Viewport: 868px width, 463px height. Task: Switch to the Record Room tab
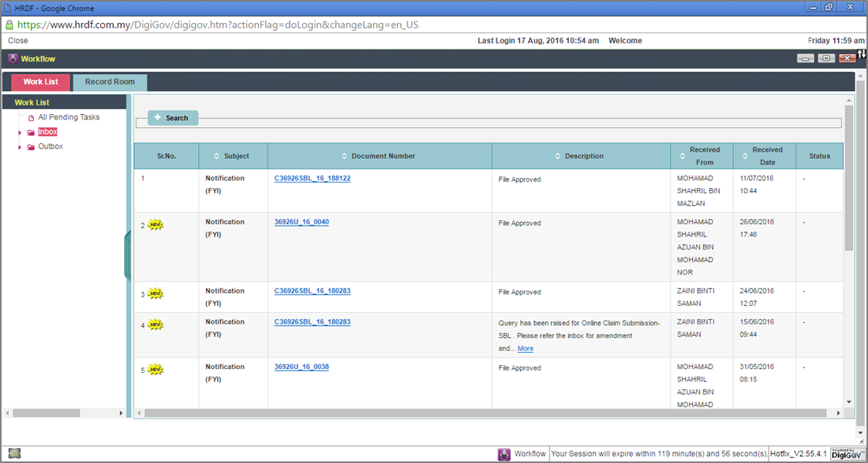(109, 82)
